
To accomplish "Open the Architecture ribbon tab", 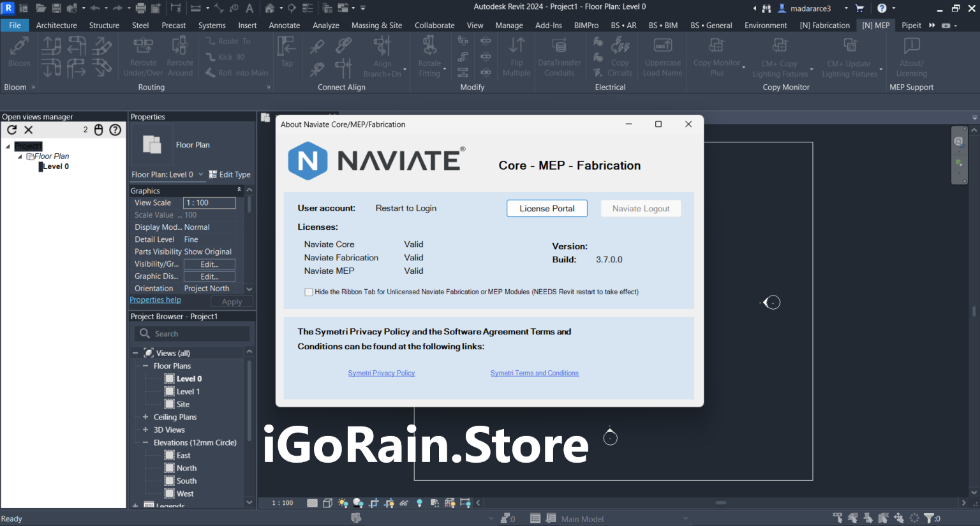I will click(x=56, y=26).
